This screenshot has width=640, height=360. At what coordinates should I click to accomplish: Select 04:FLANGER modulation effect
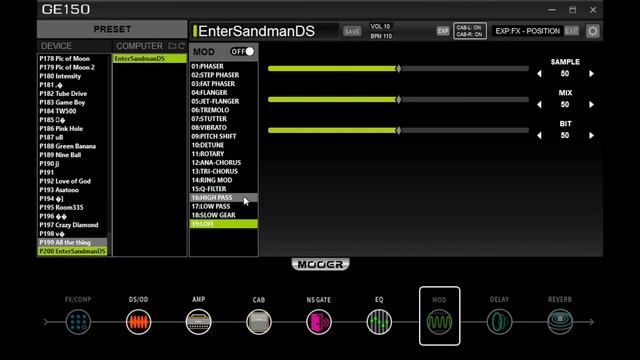coord(224,93)
